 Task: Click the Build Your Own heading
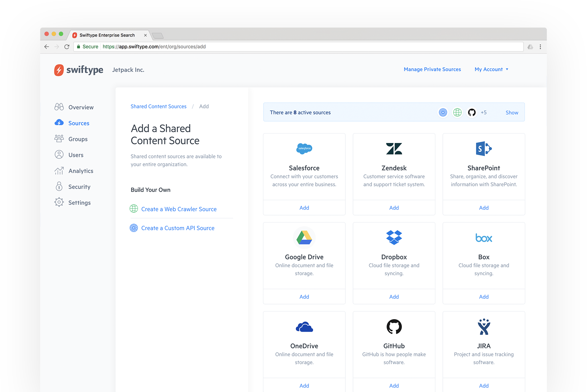(151, 190)
